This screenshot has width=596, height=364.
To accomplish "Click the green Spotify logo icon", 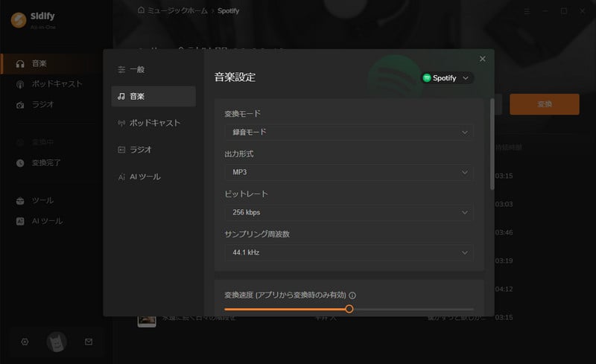I will pyautogui.click(x=427, y=78).
